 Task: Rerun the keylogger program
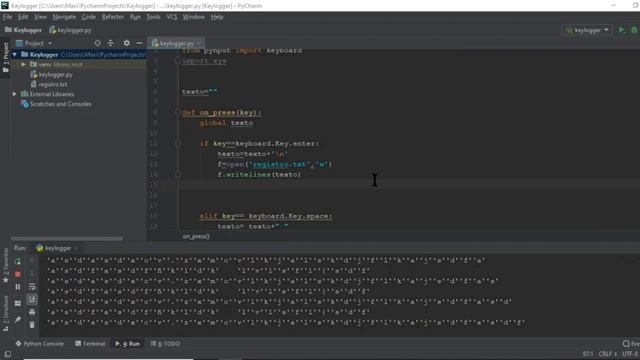(18, 261)
